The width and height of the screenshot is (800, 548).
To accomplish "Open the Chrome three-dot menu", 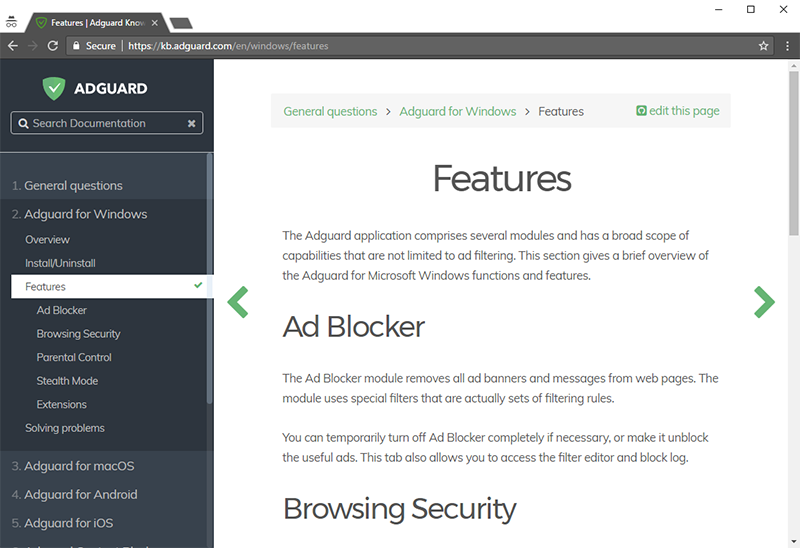I will pyautogui.click(x=787, y=46).
